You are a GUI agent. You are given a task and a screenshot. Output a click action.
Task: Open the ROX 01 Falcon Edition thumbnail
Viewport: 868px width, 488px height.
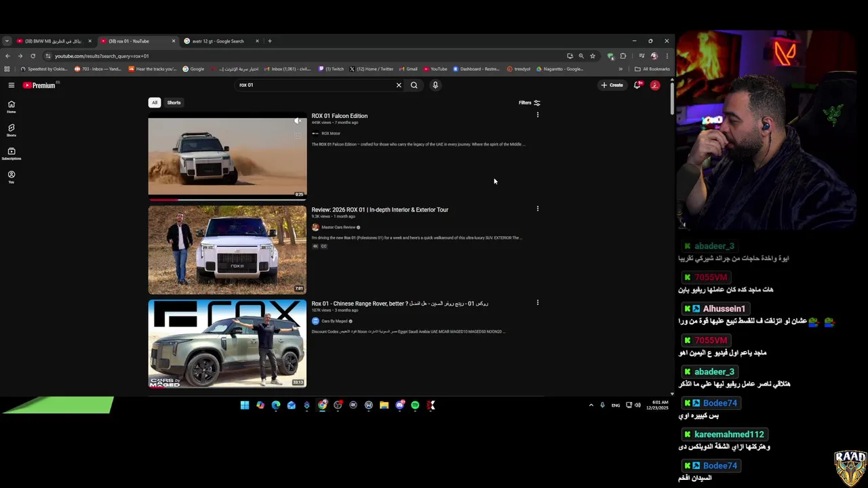click(227, 157)
